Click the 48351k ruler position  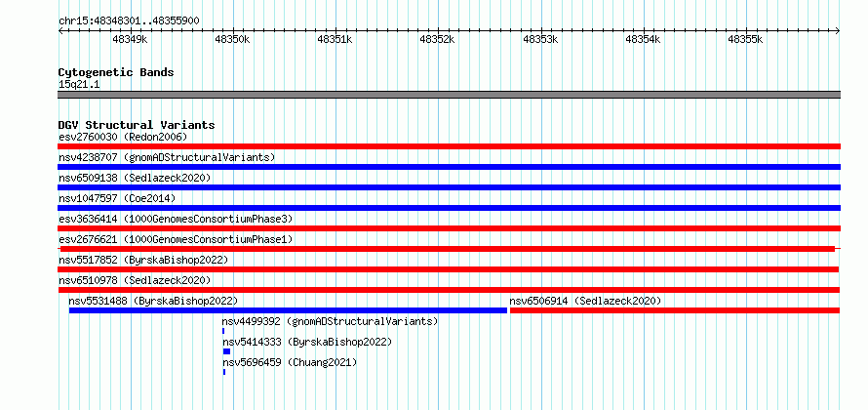(x=335, y=39)
